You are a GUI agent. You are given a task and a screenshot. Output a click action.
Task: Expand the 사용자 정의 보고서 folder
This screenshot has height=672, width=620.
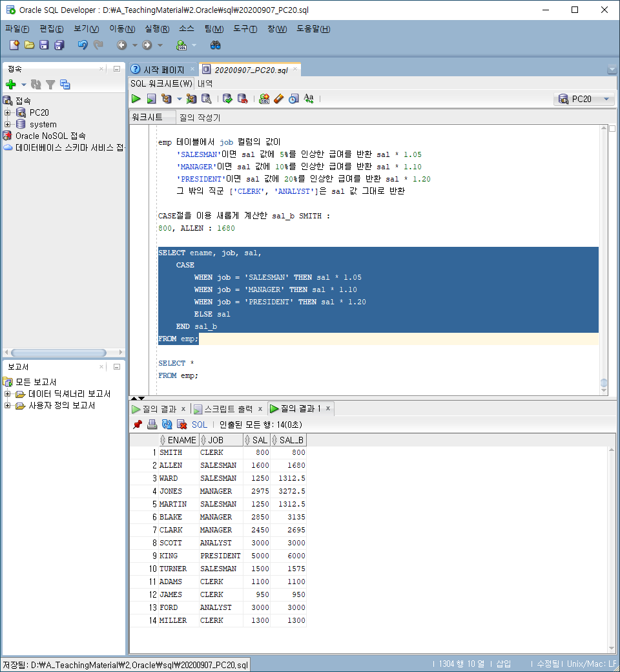click(x=7, y=405)
